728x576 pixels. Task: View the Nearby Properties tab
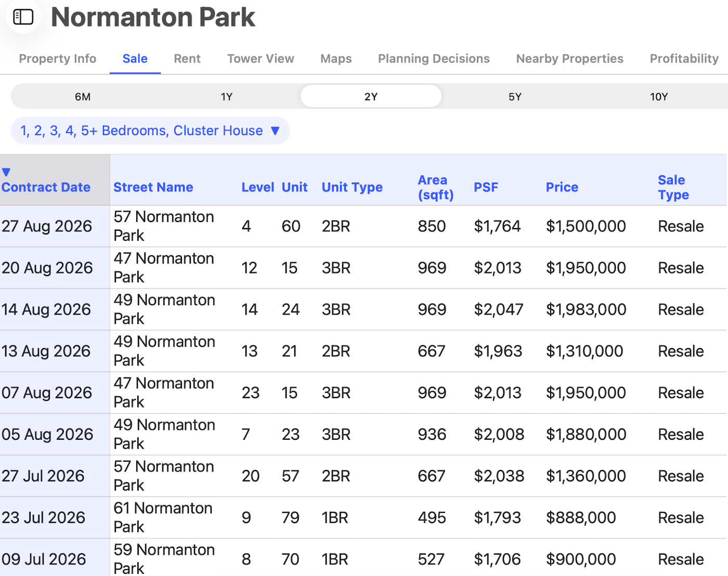coord(569,59)
